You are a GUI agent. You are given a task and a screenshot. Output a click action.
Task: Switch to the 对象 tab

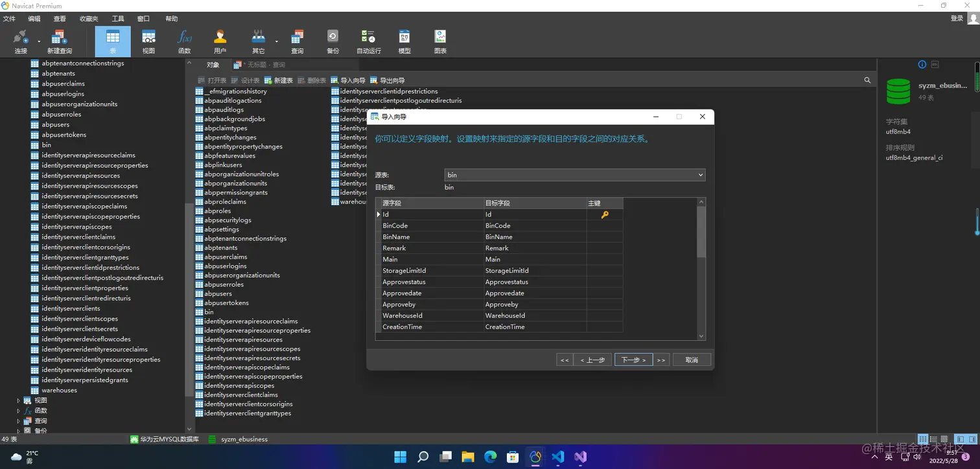pyautogui.click(x=213, y=65)
